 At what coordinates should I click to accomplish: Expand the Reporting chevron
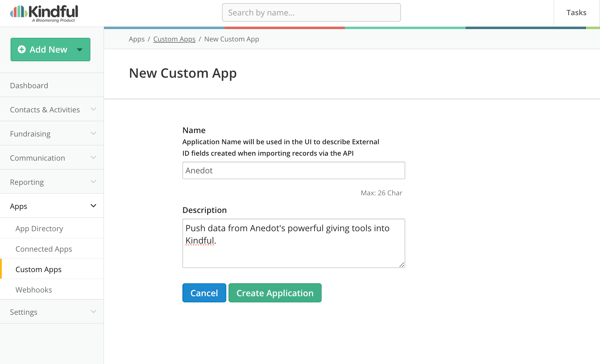tap(93, 182)
